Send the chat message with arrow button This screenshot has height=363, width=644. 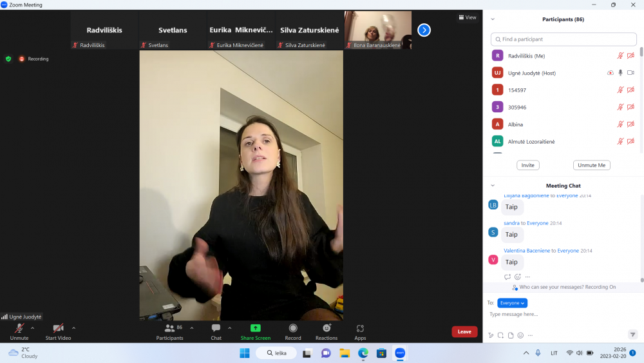pos(632,335)
